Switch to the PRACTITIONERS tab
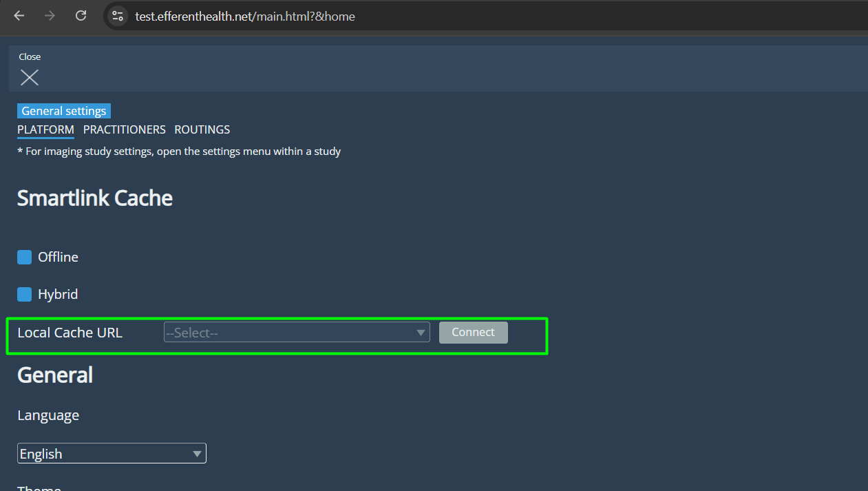The height and width of the screenshot is (491, 868). click(x=125, y=129)
